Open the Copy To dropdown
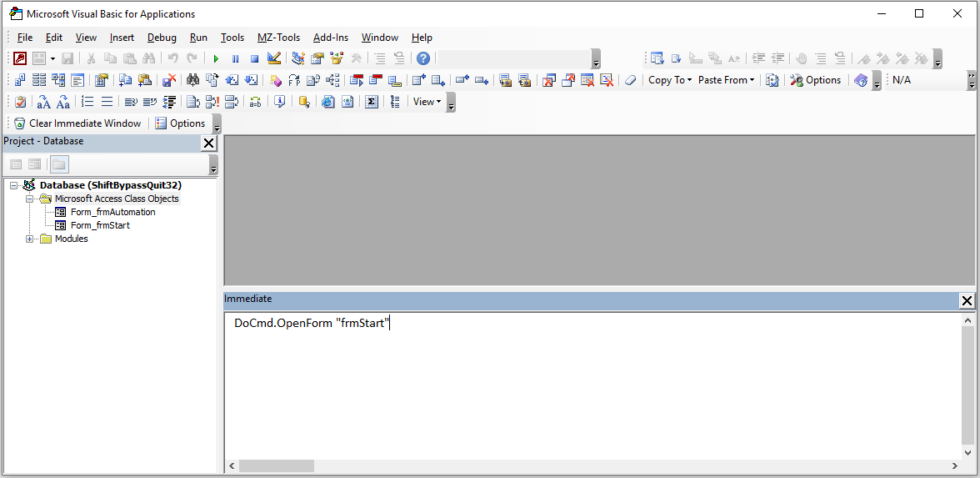Image resolution: width=980 pixels, height=478 pixels. click(670, 80)
